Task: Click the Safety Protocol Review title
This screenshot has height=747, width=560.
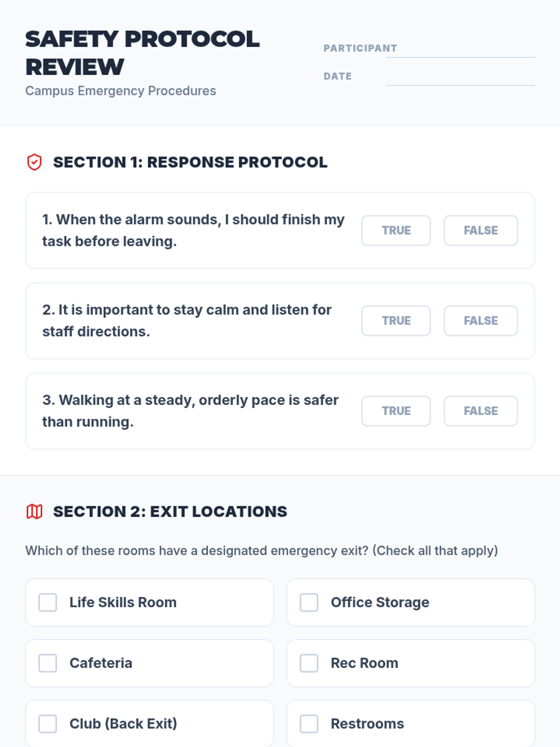Action: 142,53
